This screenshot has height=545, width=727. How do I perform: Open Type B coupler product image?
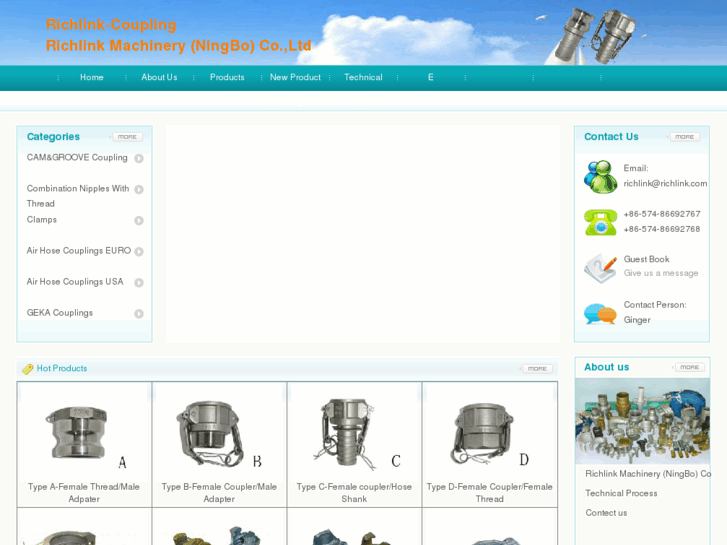click(219, 434)
